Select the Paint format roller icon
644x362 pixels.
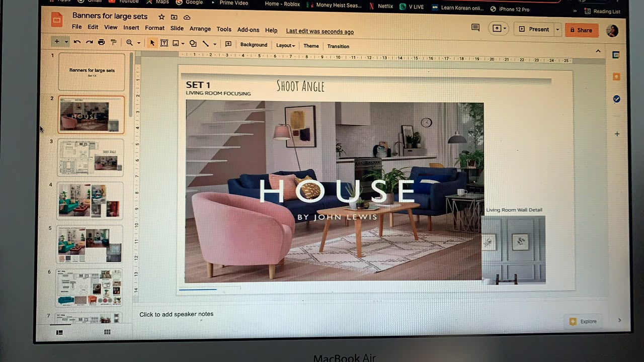(x=113, y=43)
